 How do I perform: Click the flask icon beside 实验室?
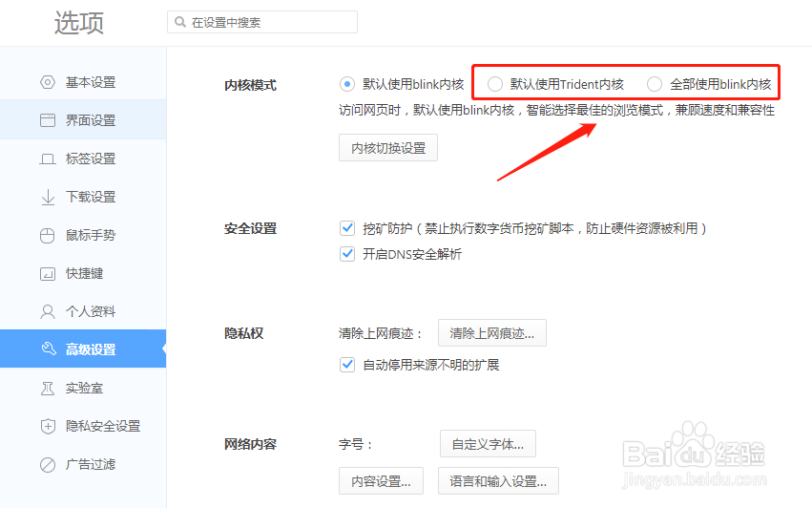(x=48, y=388)
